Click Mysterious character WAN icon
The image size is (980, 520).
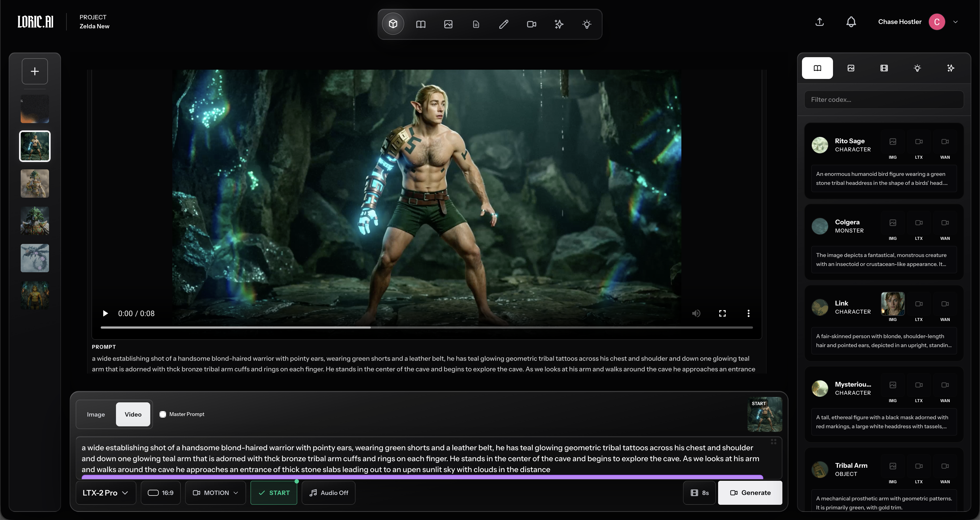pos(945,385)
